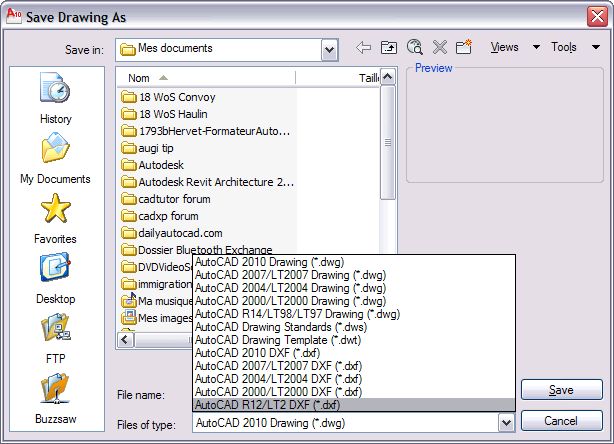Image resolution: width=614 pixels, height=444 pixels.
Task: Go to My Documents sidebar shortcut
Action: click(x=55, y=158)
